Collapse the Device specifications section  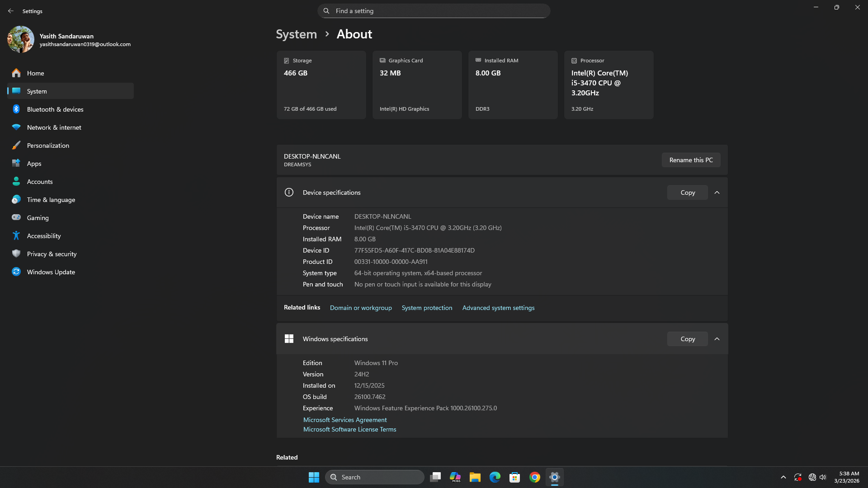(717, 192)
